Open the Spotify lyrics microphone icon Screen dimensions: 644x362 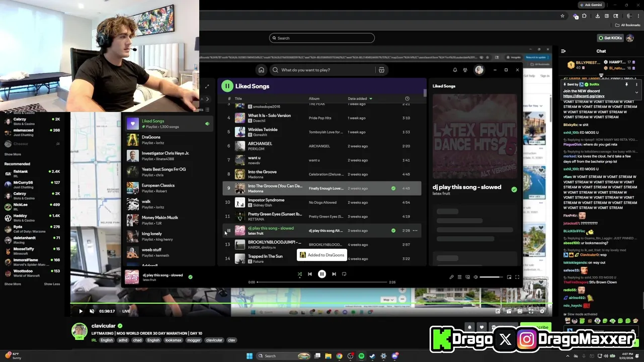click(451, 277)
